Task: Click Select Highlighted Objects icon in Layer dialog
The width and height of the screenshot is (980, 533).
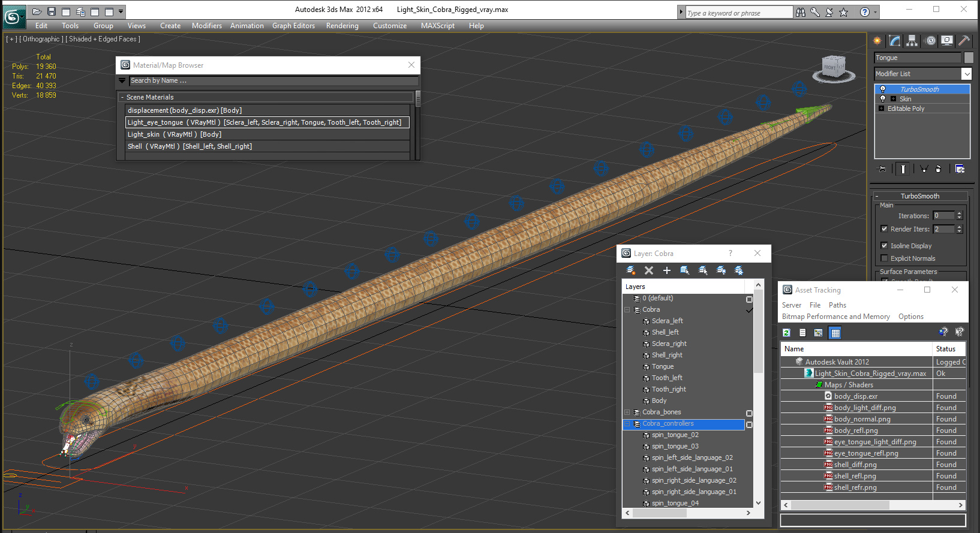Action: (685, 270)
